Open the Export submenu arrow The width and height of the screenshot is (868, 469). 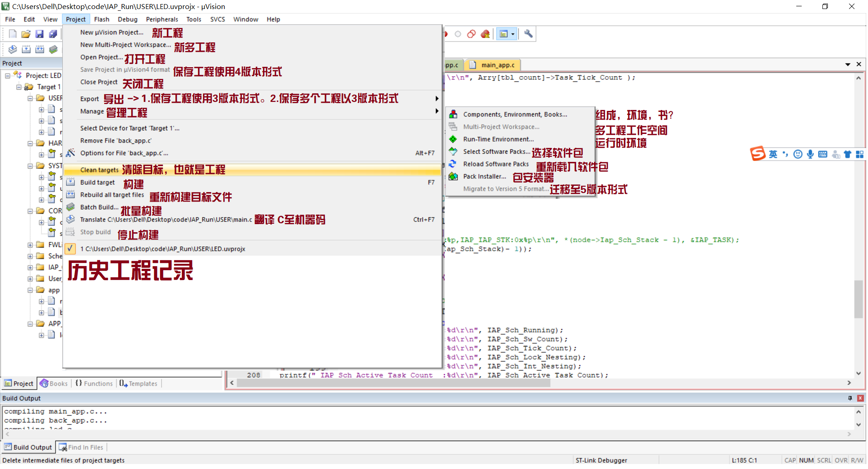coord(437,98)
